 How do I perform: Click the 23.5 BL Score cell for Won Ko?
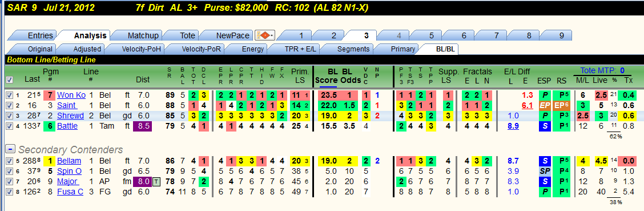(329, 95)
